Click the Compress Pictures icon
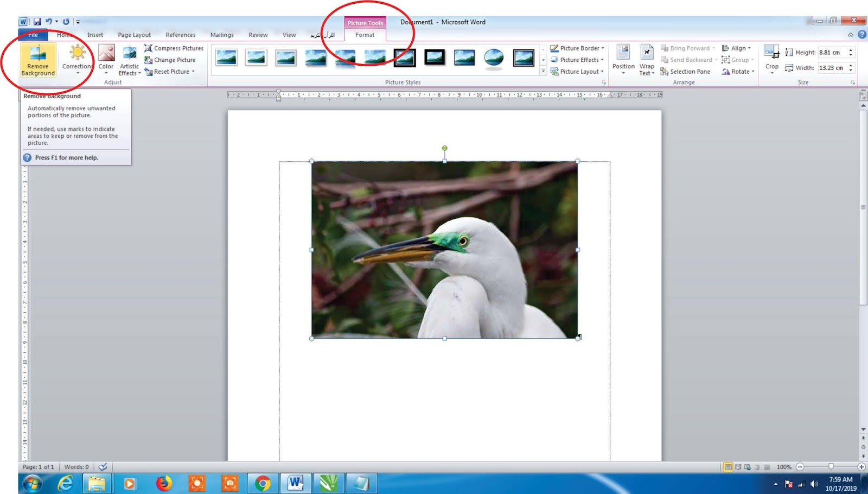Image resolution: width=868 pixels, height=494 pixels. [148, 48]
